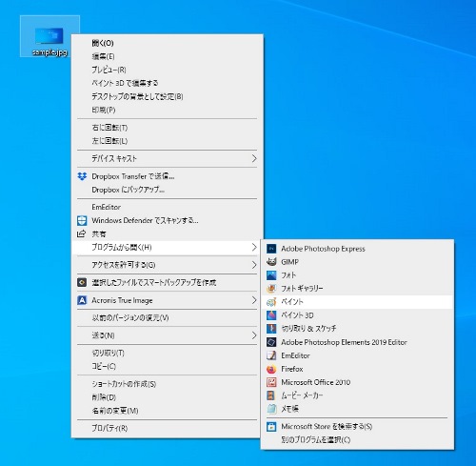Click the メモ帳 notepad icon
The image size is (476, 466).
(x=271, y=409)
